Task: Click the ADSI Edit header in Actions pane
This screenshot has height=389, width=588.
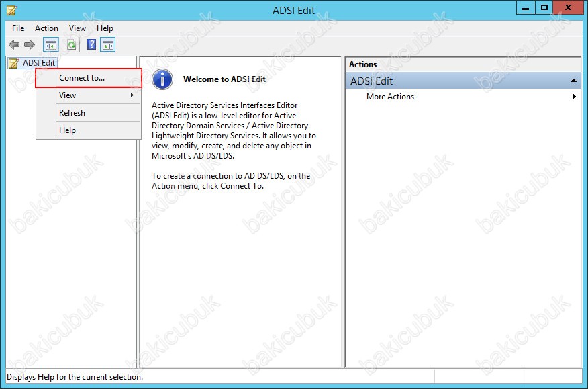Action: tap(463, 81)
